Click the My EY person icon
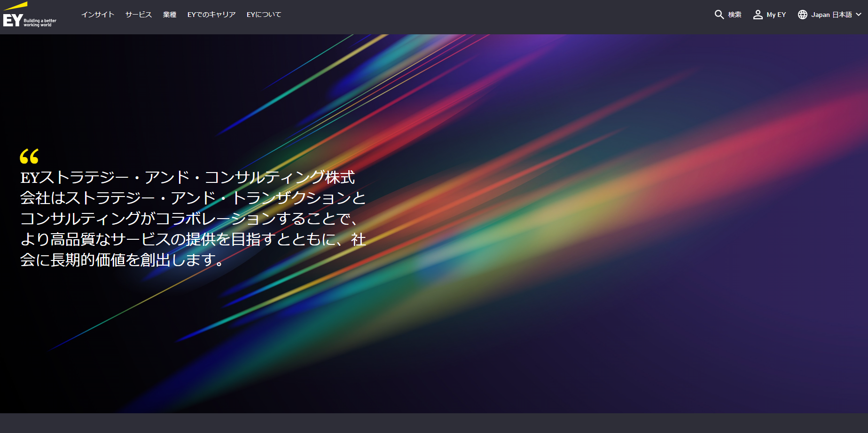The height and width of the screenshot is (433, 868). [x=758, y=15]
